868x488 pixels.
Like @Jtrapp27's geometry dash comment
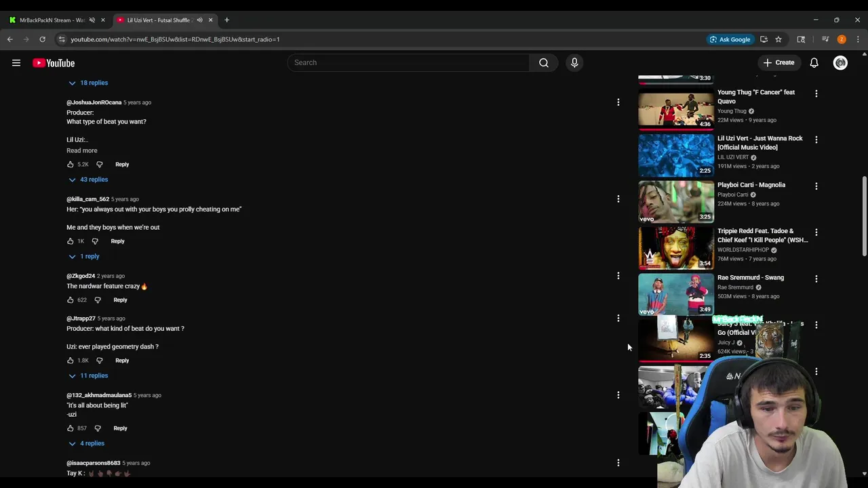point(70,361)
